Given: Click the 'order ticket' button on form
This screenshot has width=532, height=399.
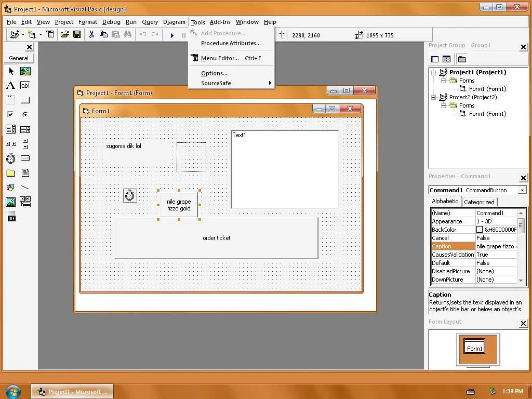Looking at the screenshot, I should point(217,238).
